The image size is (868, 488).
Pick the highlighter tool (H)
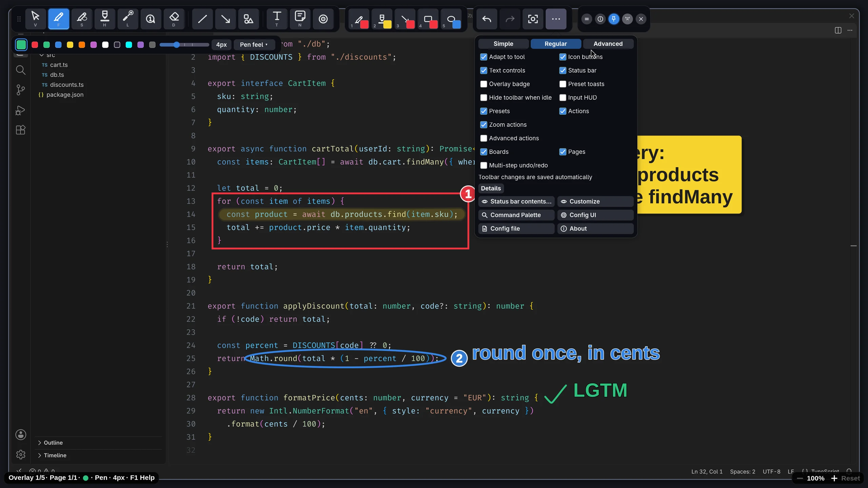click(x=105, y=19)
